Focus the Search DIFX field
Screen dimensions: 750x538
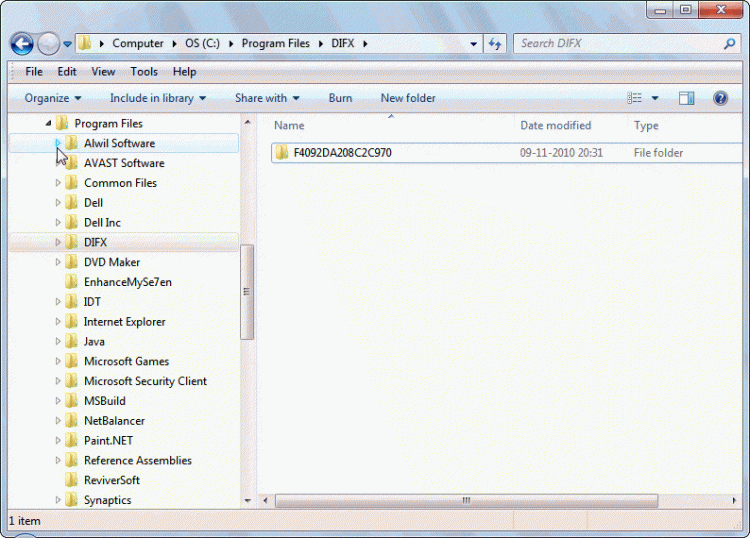[x=629, y=44]
